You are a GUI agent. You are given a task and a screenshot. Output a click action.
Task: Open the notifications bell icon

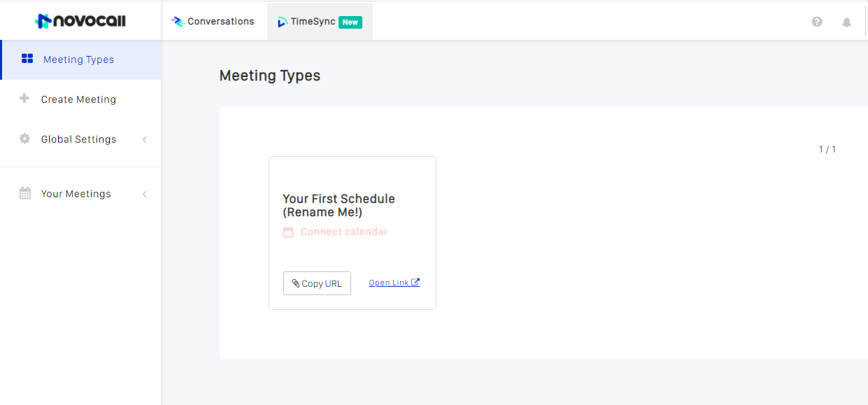[x=846, y=22]
